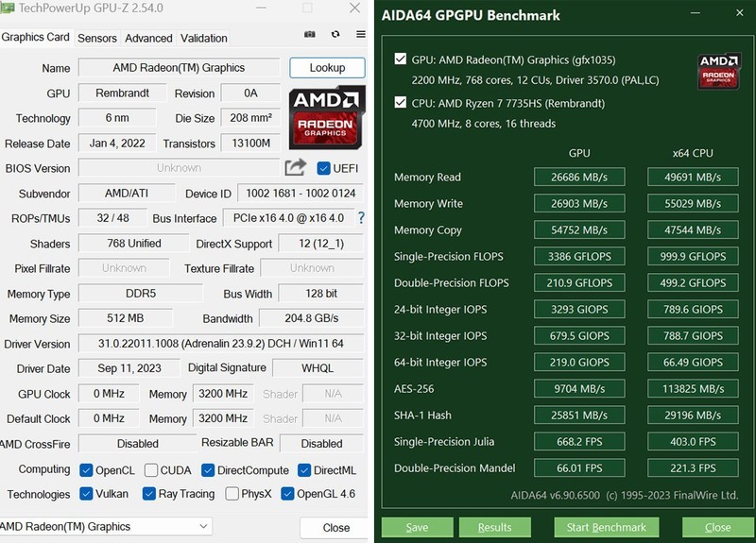
Task: Click the Results button
Action: 494,527
